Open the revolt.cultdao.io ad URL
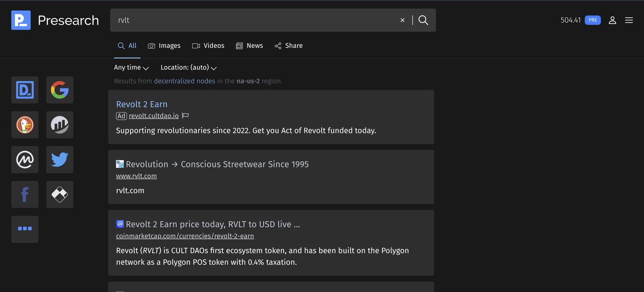The image size is (644, 292). click(153, 116)
